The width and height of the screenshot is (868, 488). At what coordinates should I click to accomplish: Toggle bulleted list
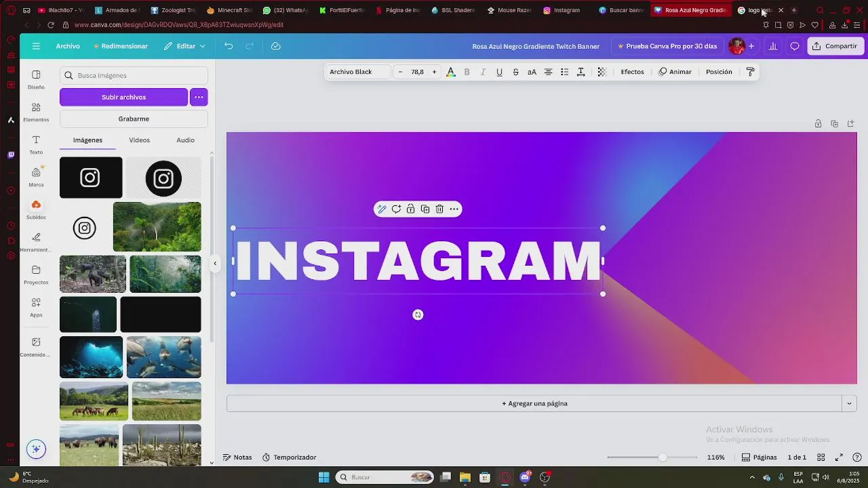point(564,72)
